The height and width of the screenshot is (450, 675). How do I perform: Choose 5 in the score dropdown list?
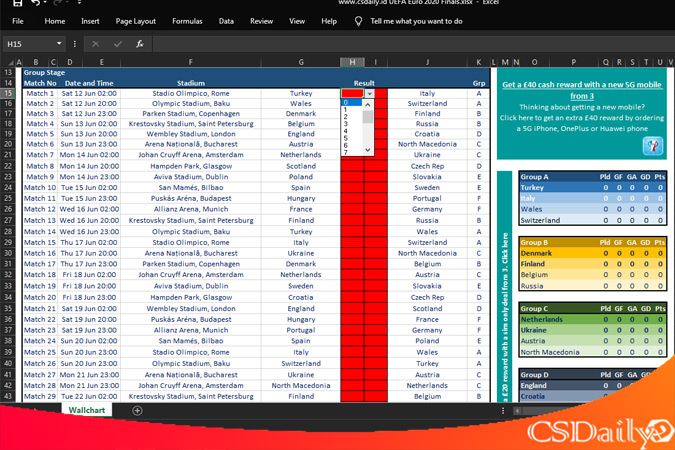(x=352, y=138)
